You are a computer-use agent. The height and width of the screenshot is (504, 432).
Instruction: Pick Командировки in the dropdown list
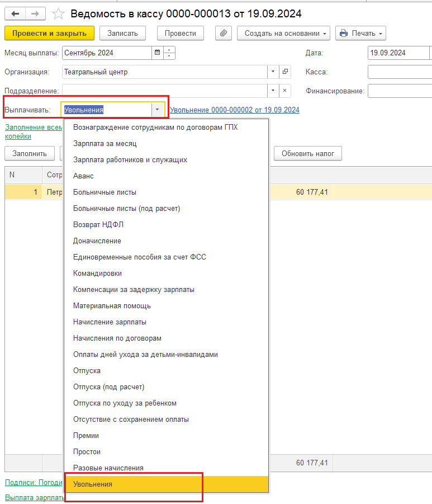click(167, 273)
